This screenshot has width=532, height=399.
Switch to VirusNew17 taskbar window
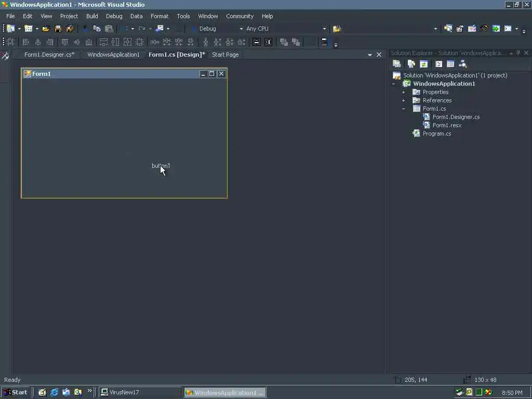coord(140,392)
